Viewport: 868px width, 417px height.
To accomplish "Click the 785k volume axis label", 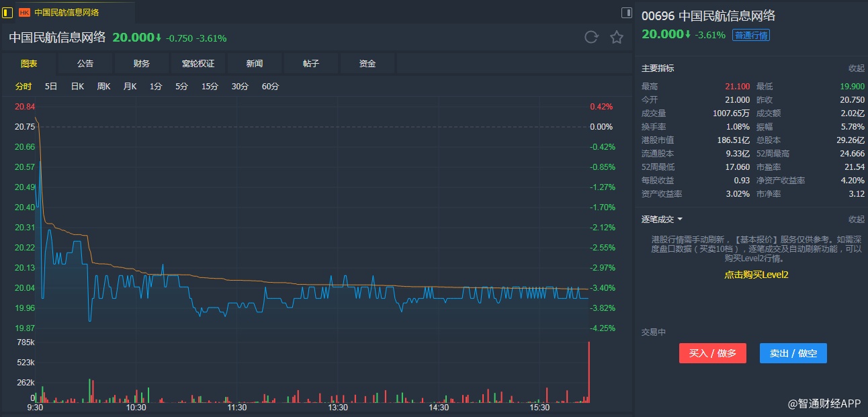I will (26, 342).
